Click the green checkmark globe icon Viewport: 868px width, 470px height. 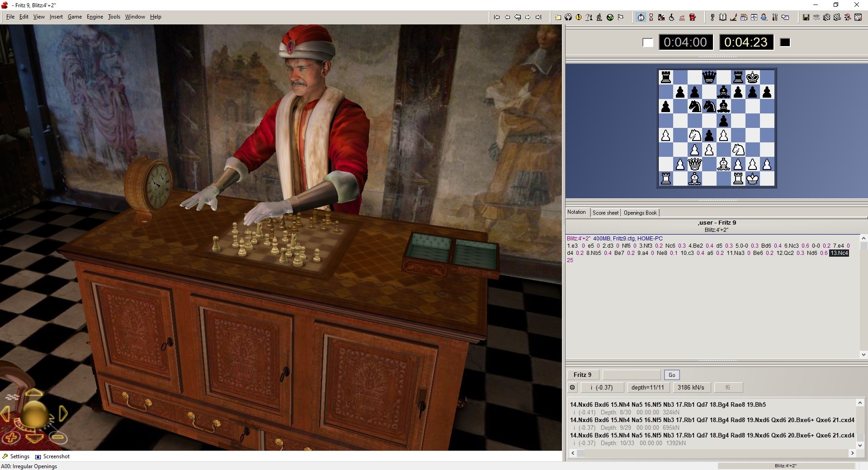pos(610,17)
